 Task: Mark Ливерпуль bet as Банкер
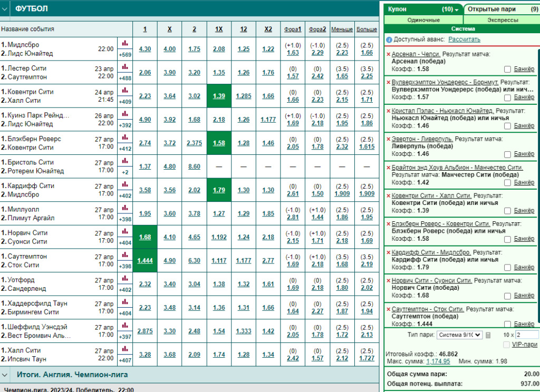[x=507, y=154]
